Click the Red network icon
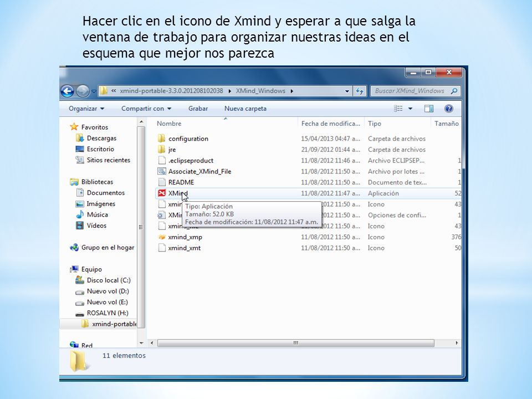 click(74, 344)
